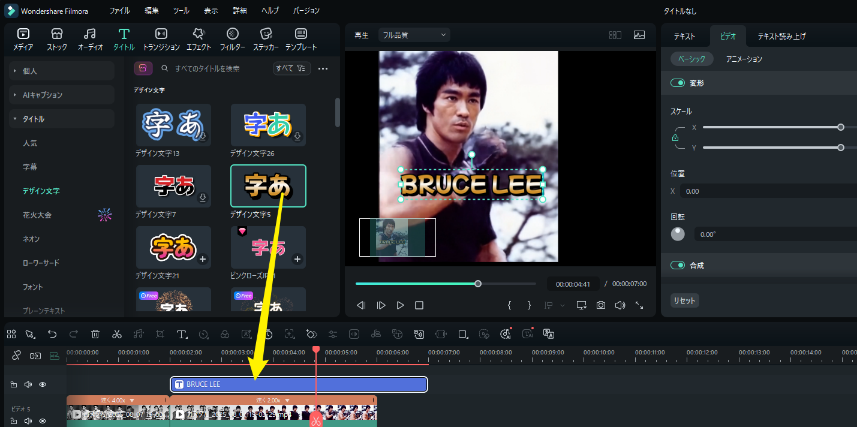Click the pink AI title icon beside search
The width and height of the screenshot is (857, 427).
[x=142, y=68]
